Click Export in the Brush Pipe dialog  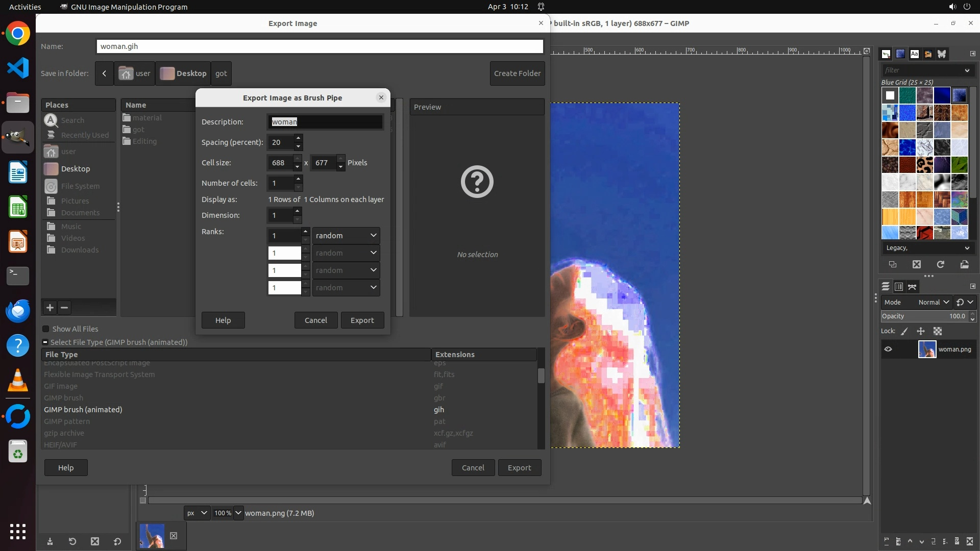pyautogui.click(x=362, y=320)
